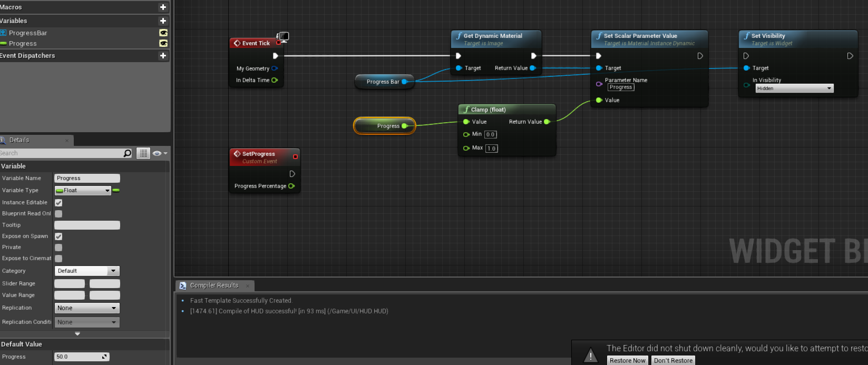Toggle Expose on Spawn checkbox

coord(58,236)
